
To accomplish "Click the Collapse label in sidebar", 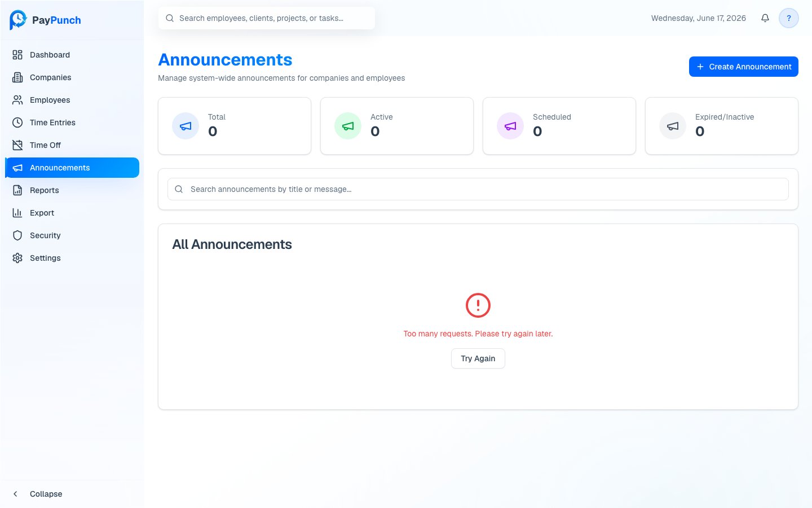I will click(x=46, y=494).
